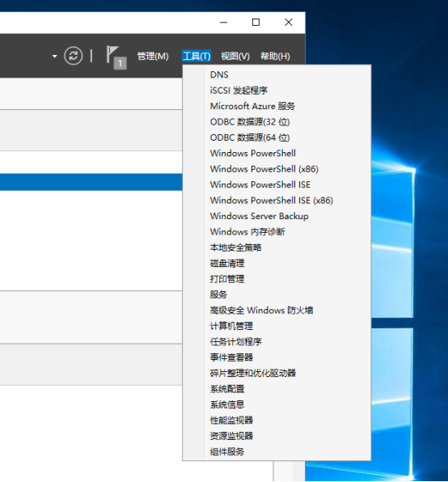The height and width of the screenshot is (482, 448).
Task: Maximize the Server Manager window
Action: point(256,22)
